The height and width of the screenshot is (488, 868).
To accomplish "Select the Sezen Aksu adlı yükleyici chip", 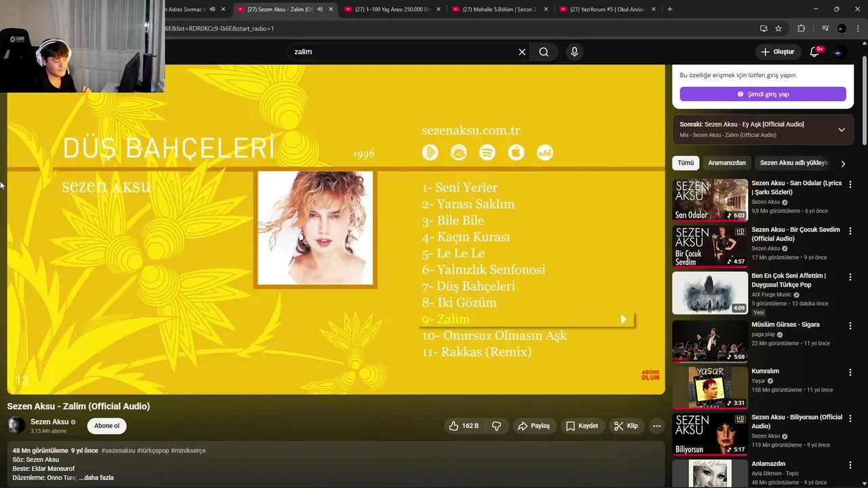I will pos(794,163).
